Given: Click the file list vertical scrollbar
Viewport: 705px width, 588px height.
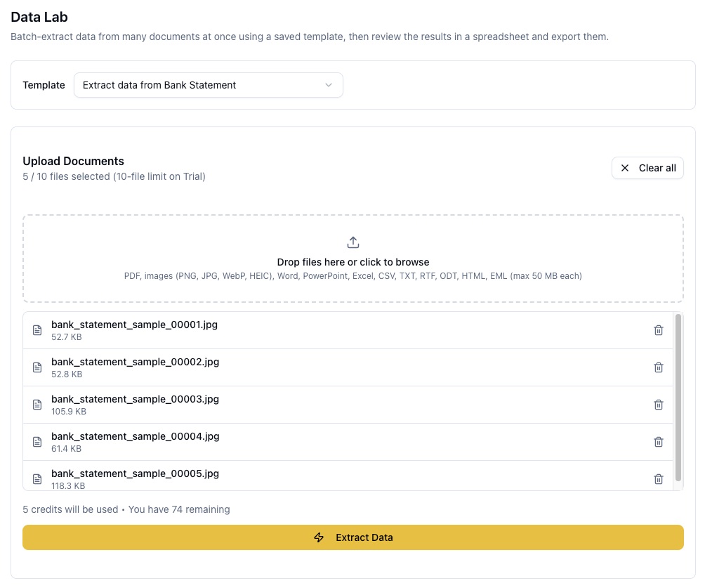Looking at the screenshot, I should point(678,398).
